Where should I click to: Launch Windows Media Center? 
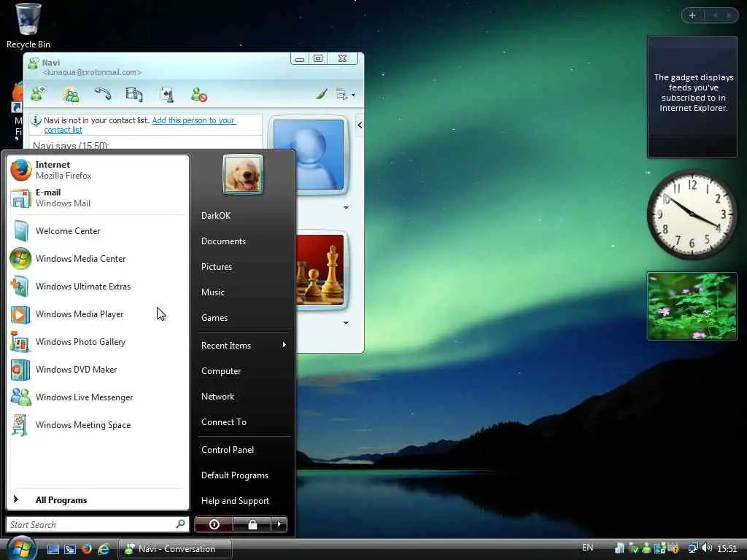pyautogui.click(x=98, y=259)
